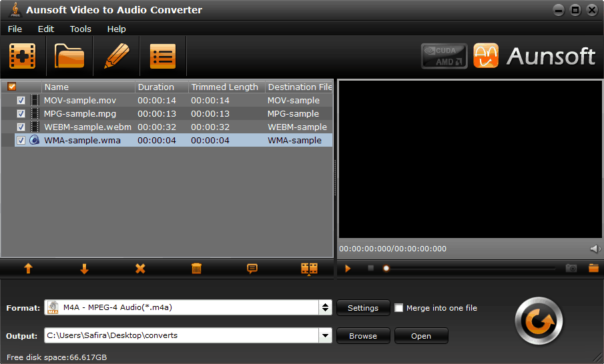Click film icon beside MOV-sample.mov
The width and height of the screenshot is (604, 364).
(35, 101)
